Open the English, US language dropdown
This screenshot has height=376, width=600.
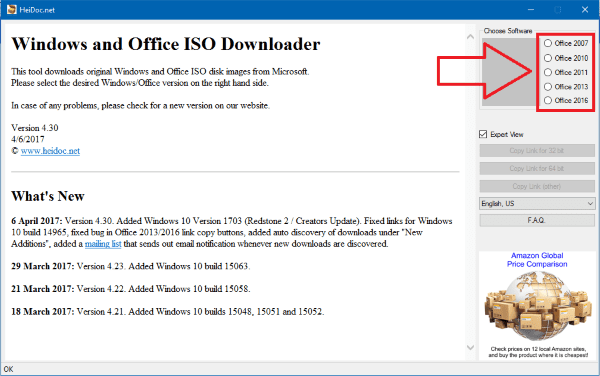click(x=537, y=203)
